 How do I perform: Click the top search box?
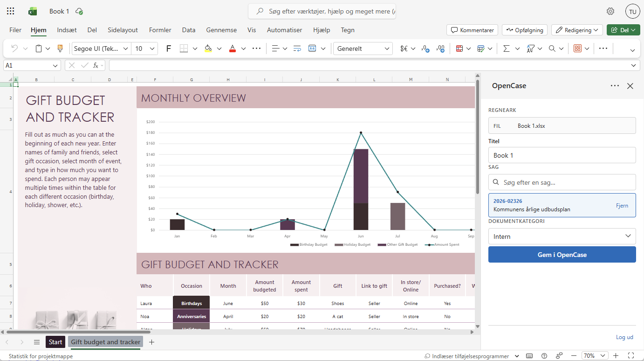(x=322, y=11)
